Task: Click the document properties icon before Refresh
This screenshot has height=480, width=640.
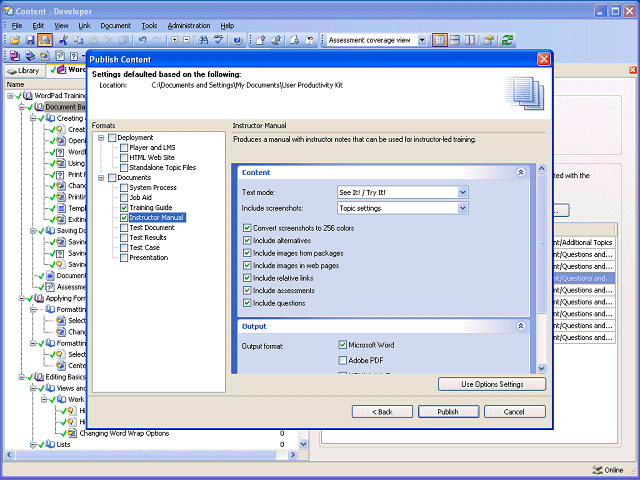Action: pyautogui.click(x=488, y=40)
